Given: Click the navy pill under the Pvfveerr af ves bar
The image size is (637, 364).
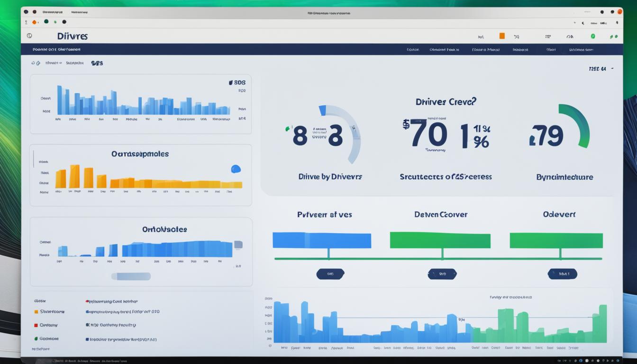Looking at the screenshot, I should pyautogui.click(x=330, y=273).
